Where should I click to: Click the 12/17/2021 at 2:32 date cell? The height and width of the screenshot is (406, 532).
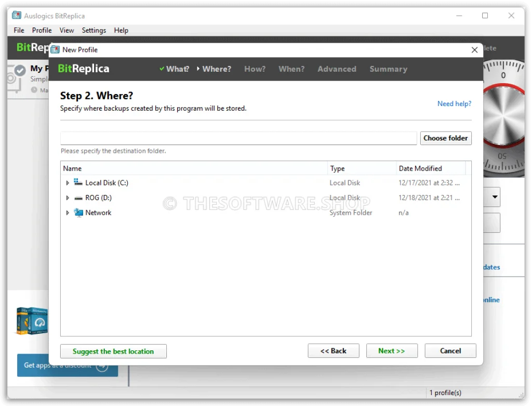pyautogui.click(x=429, y=183)
